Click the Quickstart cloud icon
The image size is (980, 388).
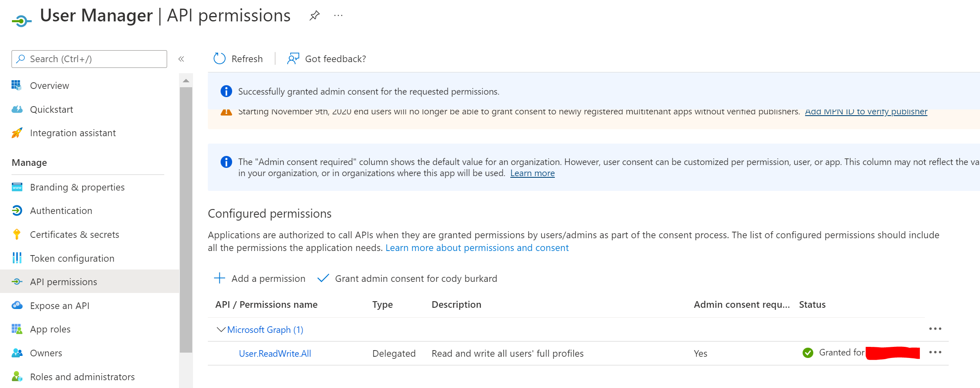(x=17, y=109)
